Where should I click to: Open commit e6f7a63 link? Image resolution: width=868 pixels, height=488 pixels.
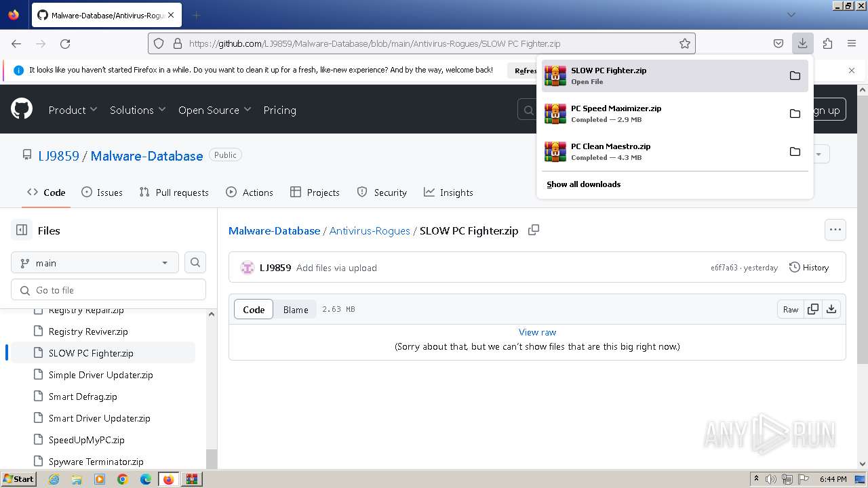(724, 268)
